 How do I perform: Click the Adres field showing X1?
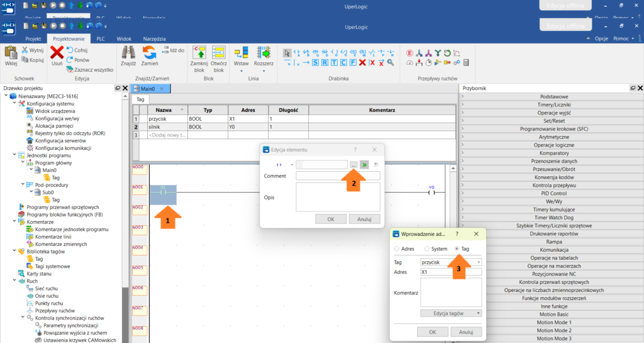(x=451, y=272)
